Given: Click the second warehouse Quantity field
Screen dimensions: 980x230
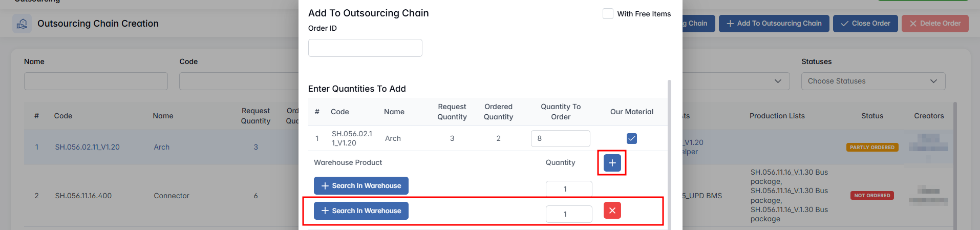Looking at the screenshot, I should [x=568, y=214].
